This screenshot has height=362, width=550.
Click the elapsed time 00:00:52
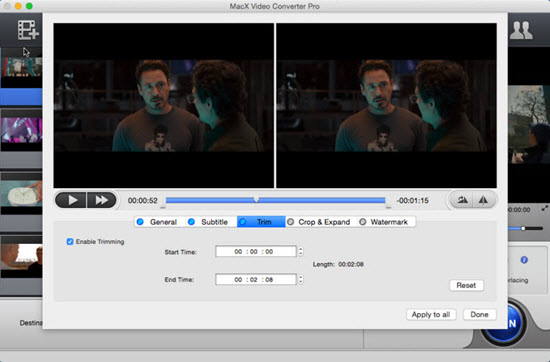(x=143, y=201)
